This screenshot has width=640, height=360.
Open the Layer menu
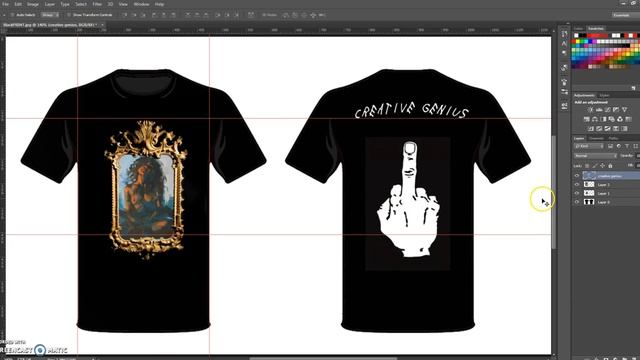pyautogui.click(x=50, y=4)
